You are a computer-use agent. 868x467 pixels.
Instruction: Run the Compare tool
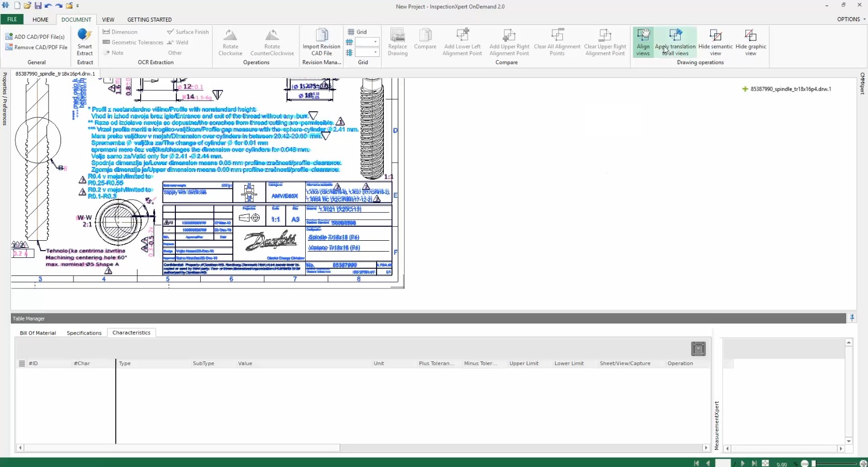(x=425, y=41)
